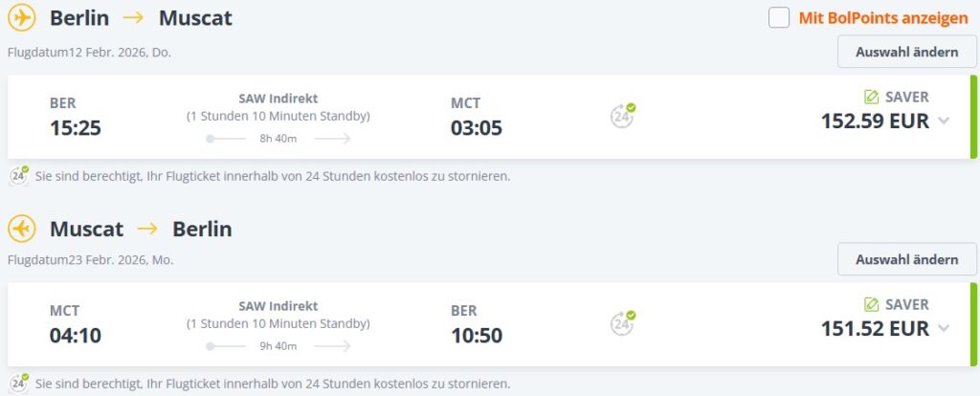This screenshot has width=980, height=396.
Task: Click the Mit BolPoints anzeigen label
Action: coord(883,18)
